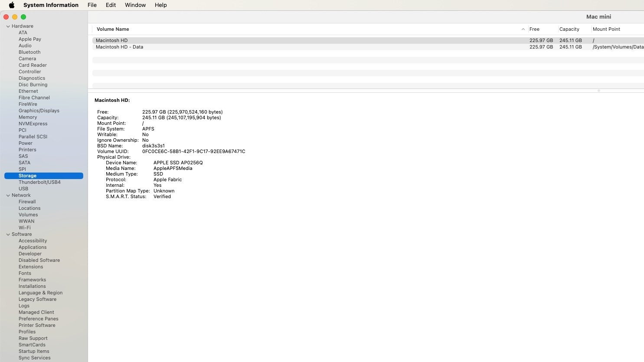644x362 pixels.
Task: Select Disabled Software in the sidebar
Action: [39, 260]
